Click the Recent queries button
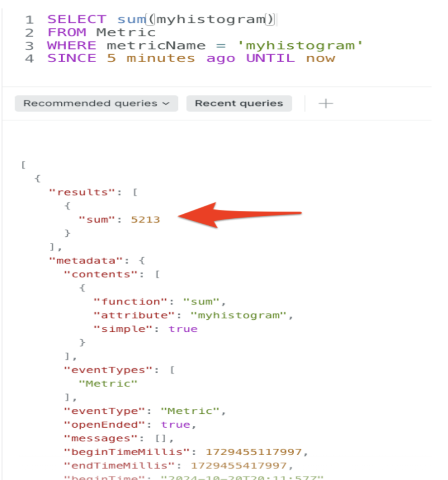Image resolution: width=448 pixels, height=480 pixels. tap(239, 103)
